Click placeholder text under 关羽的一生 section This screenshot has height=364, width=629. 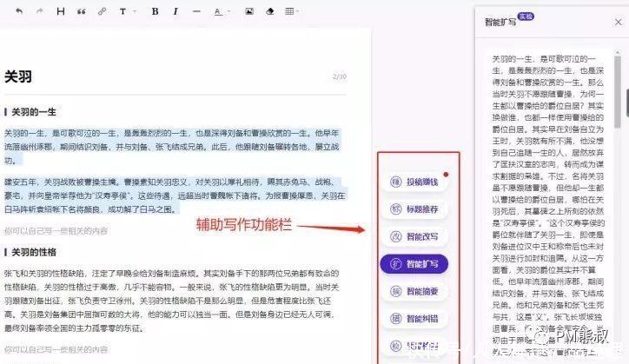[x=56, y=231]
